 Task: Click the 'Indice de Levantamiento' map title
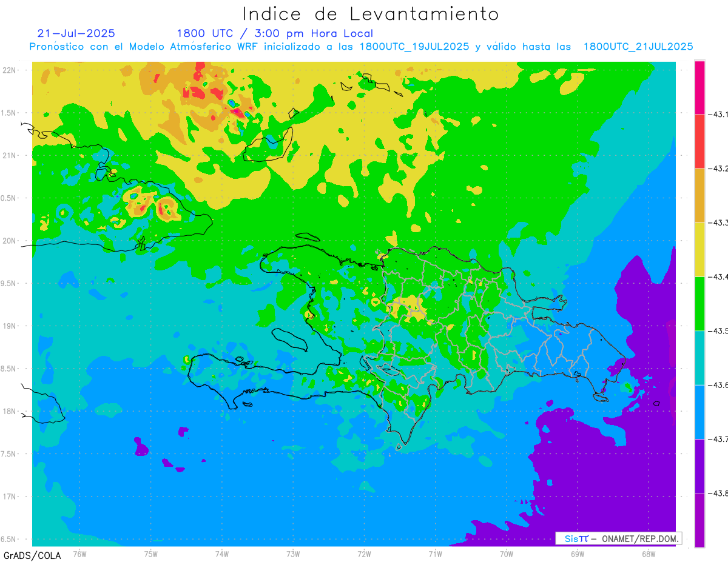point(371,13)
